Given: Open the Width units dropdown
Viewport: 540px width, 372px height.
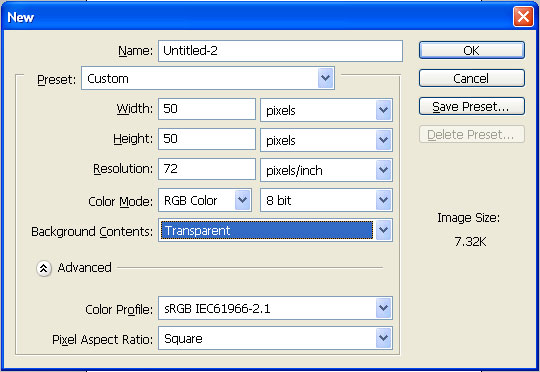Looking at the screenshot, I should coord(326,110).
